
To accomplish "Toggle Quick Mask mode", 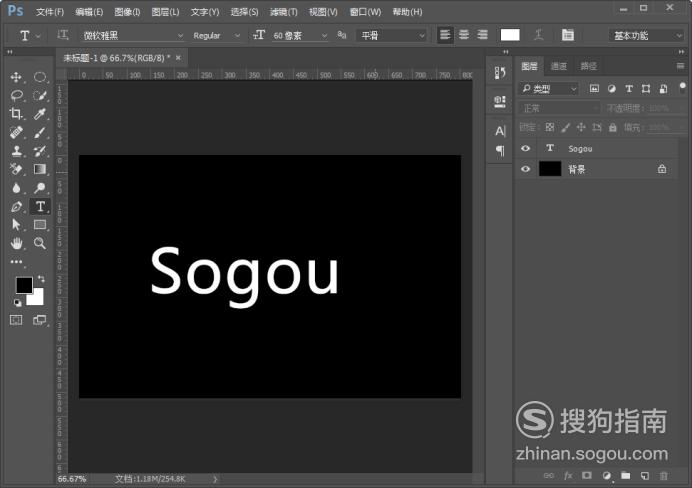I will 16,320.
